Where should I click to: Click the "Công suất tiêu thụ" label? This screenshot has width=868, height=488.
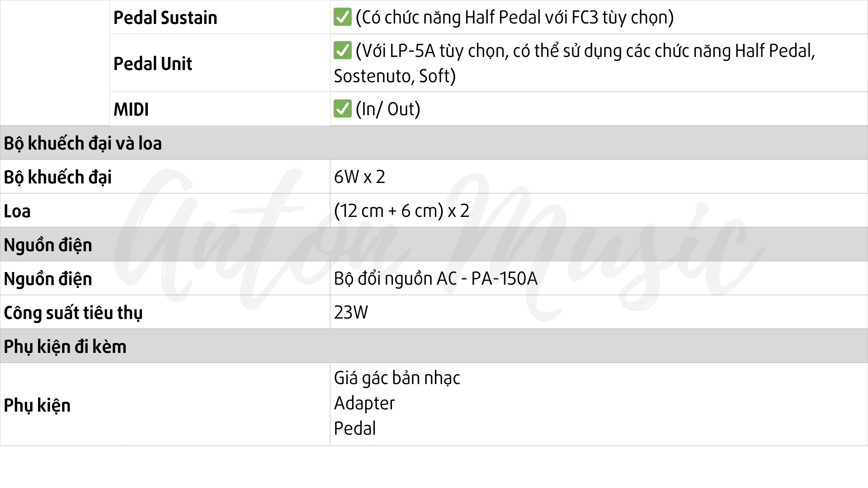[x=73, y=313]
